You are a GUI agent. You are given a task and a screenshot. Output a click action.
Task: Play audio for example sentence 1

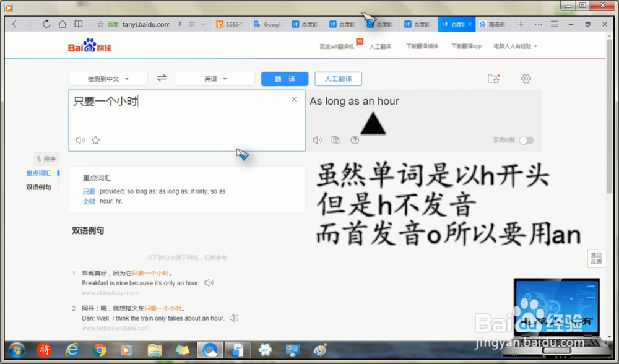[209, 283]
